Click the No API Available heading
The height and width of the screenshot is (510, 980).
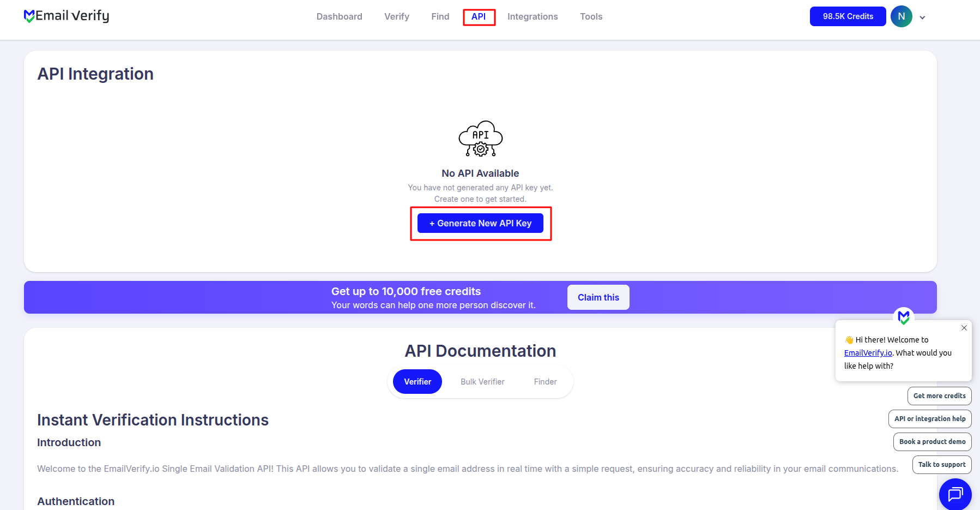pos(480,173)
